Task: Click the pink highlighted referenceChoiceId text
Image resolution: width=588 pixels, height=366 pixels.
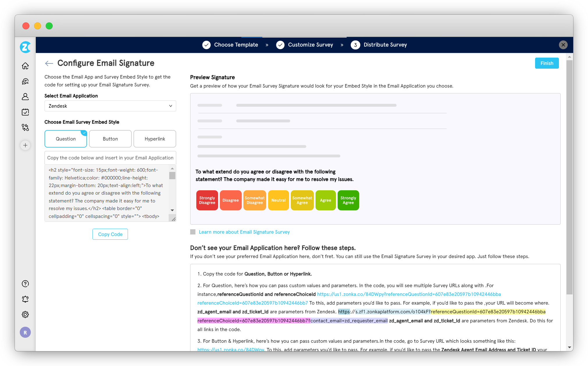Action: pyautogui.click(x=254, y=321)
